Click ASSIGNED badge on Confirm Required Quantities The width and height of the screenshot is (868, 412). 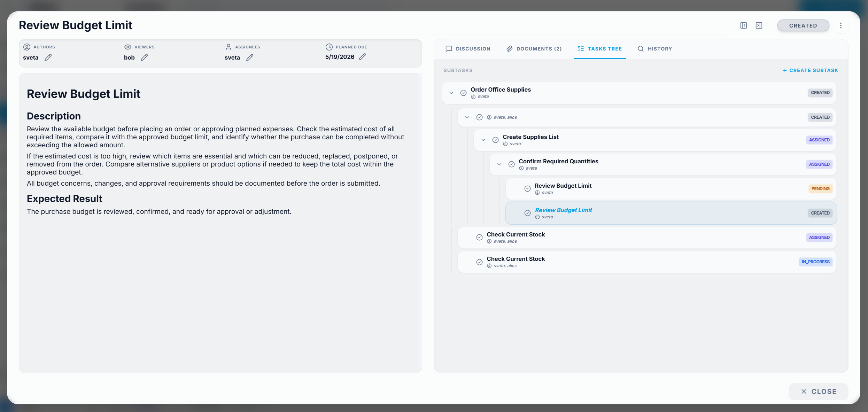pos(819,164)
